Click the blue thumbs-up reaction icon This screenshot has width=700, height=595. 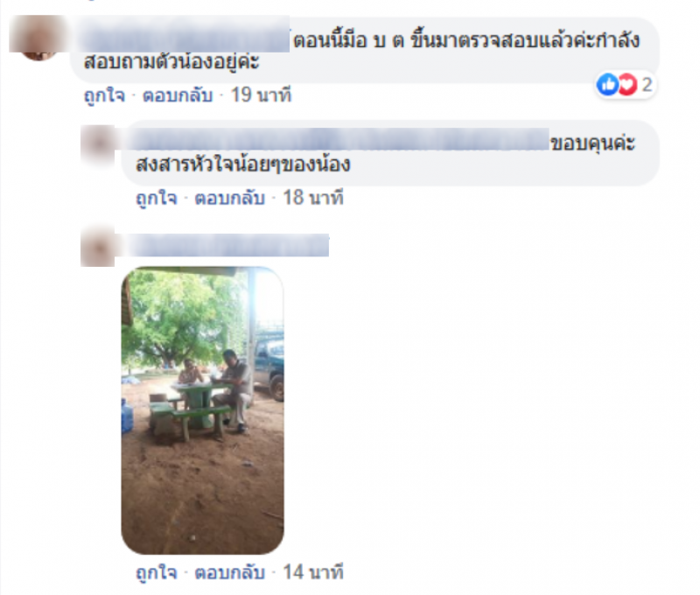[607, 84]
